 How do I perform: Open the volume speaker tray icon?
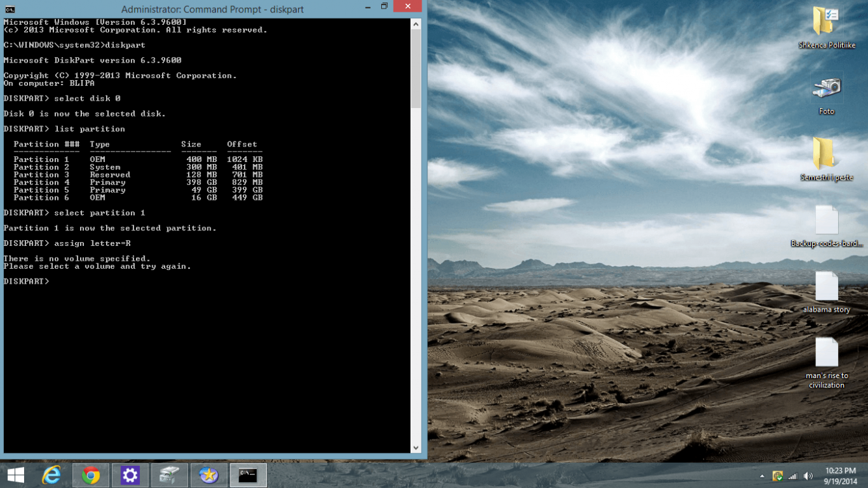808,476
